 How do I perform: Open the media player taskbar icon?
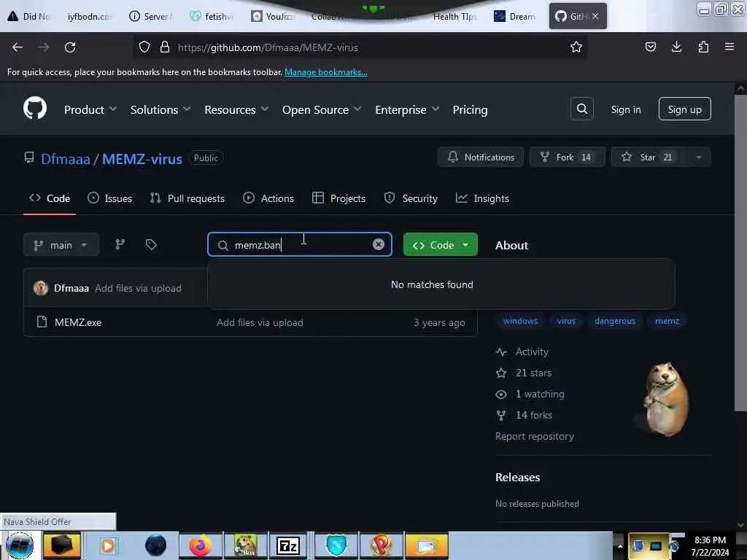[x=108, y=545]
